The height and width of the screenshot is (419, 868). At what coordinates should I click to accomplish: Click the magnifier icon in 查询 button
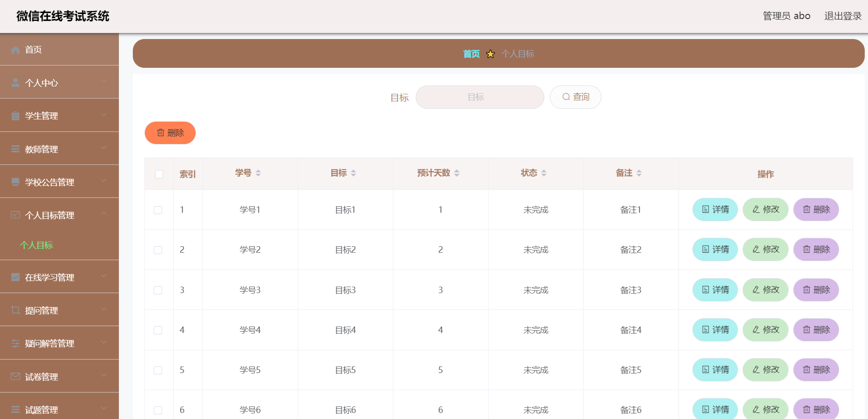pyautogui.click(x=566, y=97)
